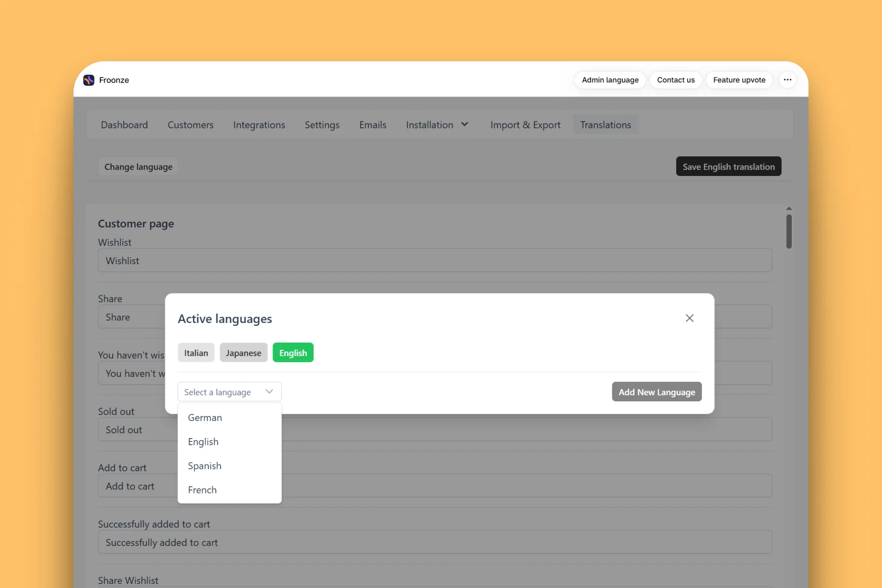The height and width of the screenshot is (588, 882).
Task: Close the Active languages dialog
Action: pos(689,318)
